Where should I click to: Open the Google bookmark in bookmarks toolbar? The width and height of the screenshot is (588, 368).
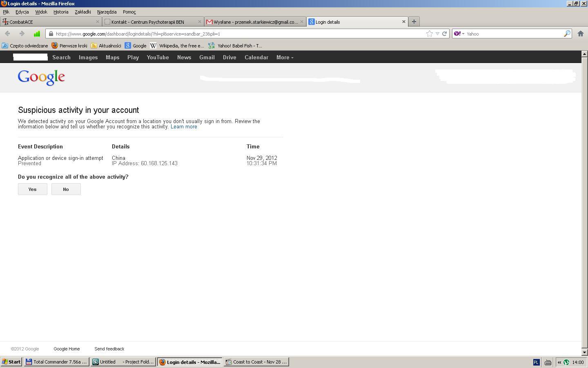tap(136, 46)
